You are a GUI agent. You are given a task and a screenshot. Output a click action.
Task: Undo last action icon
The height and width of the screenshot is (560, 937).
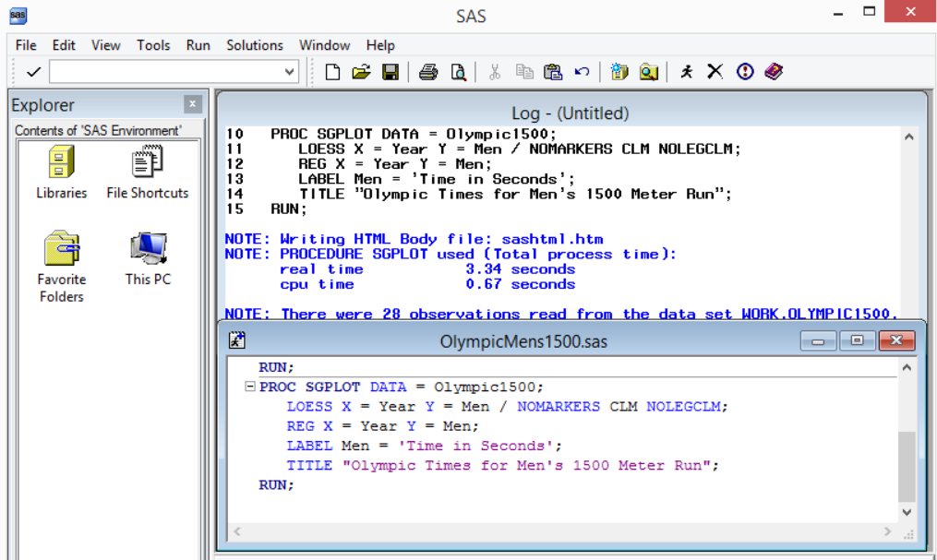[x=582, y=72]
